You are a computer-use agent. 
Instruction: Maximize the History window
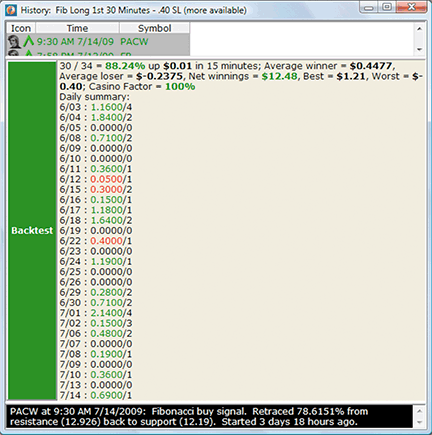(x=387, y=7)
